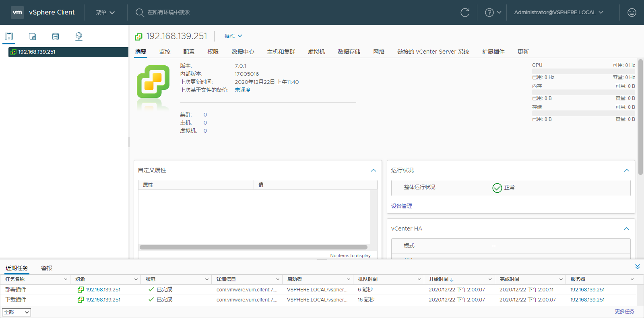Click the 下载插件 task name
The height and width of the screenshot is (318, 644).
click(x=16, y=299)
